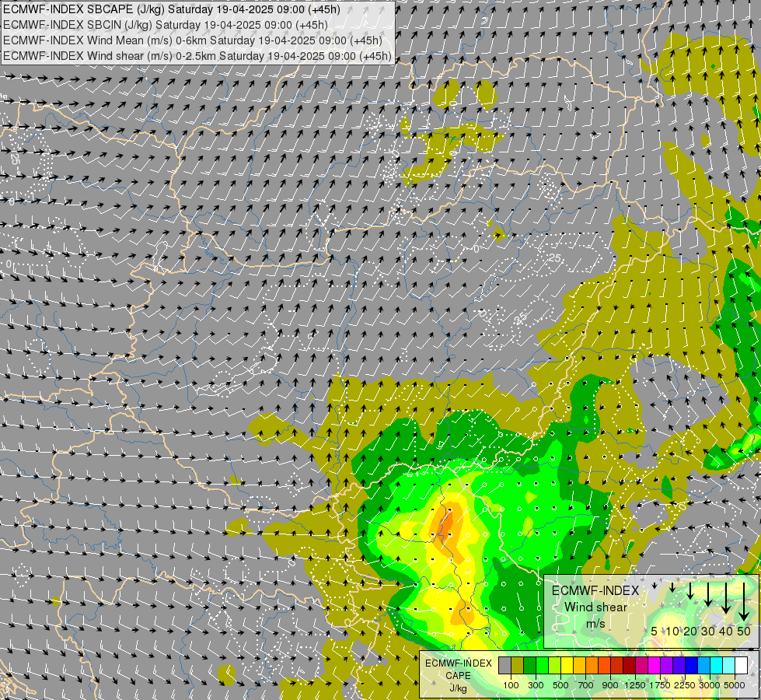Click the 3000 value on CAPE scale

coord(710,685)
